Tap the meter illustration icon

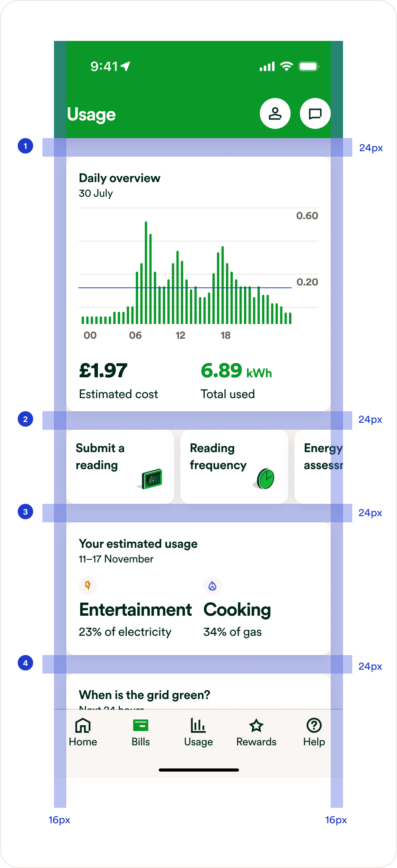pyautogui.click(x=152, y=479)
